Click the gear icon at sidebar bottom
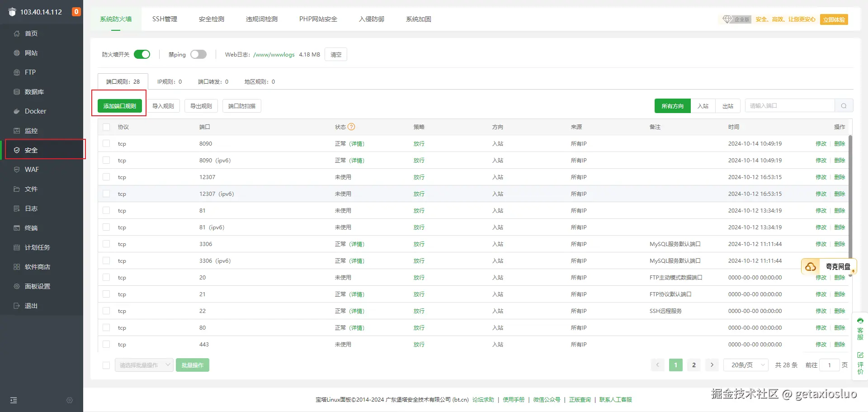Viewport: 868px width, 412px height. click(70, 400)
